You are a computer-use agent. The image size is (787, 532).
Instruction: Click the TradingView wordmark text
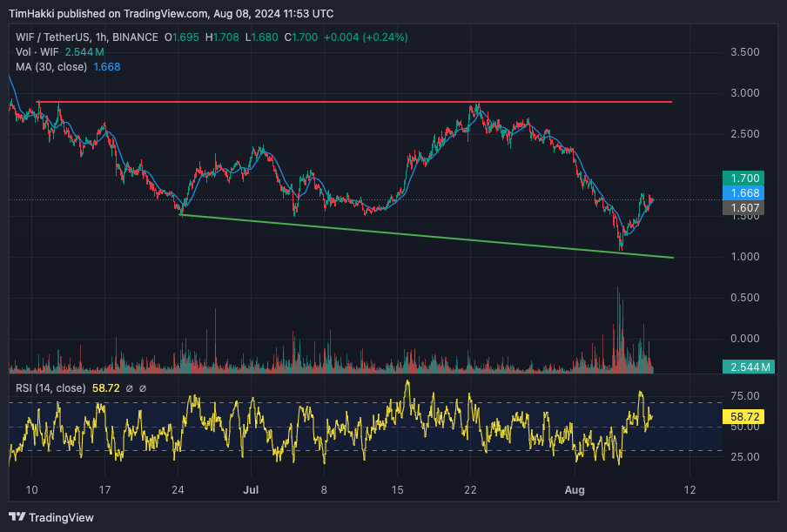click(61, 517)
